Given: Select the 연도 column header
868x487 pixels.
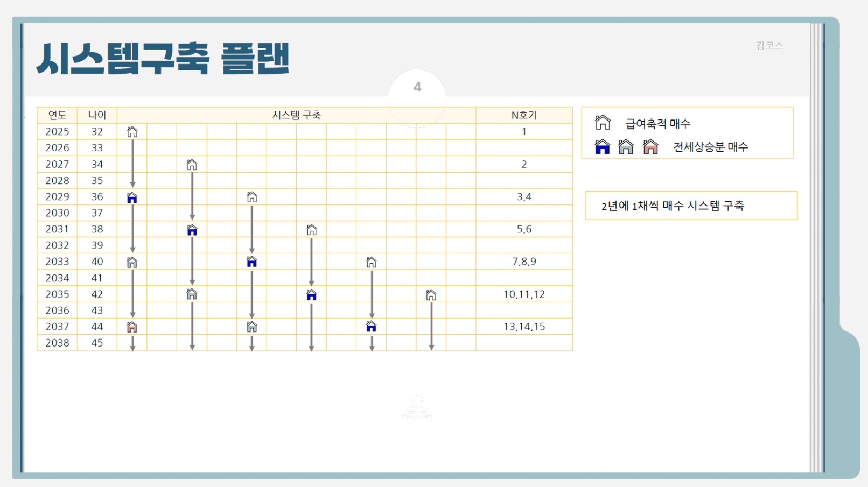Looking at the screenshot, I should pyautogui.click(x=57, y=115).
